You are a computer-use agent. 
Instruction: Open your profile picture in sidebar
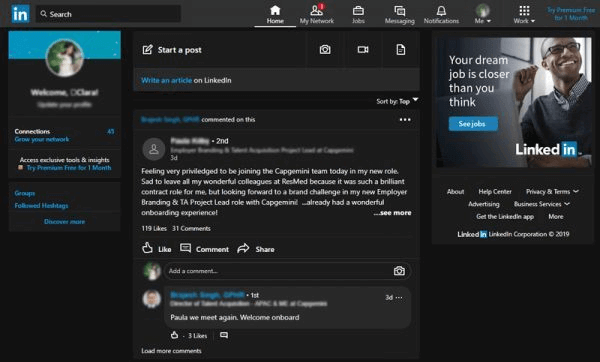coord(64,58)
